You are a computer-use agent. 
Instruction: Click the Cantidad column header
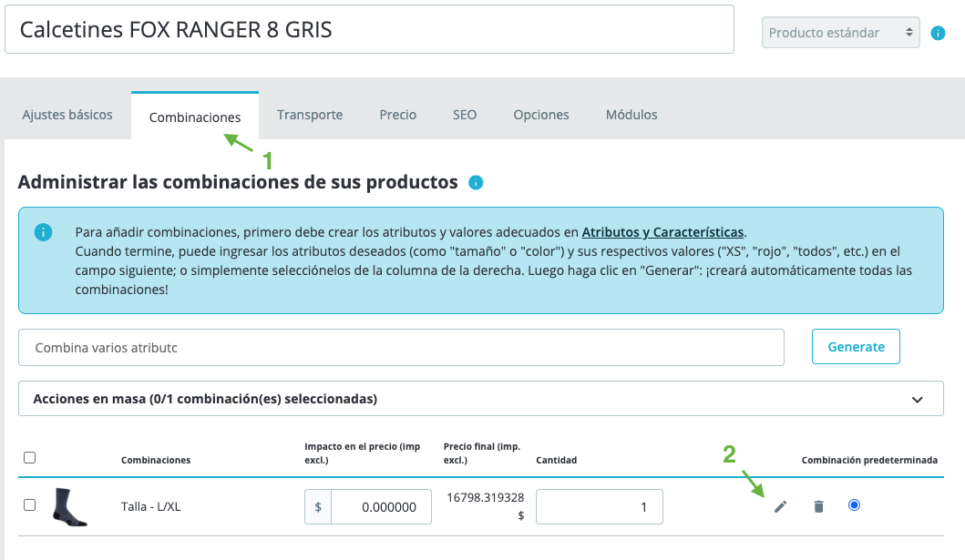point(557,461)
